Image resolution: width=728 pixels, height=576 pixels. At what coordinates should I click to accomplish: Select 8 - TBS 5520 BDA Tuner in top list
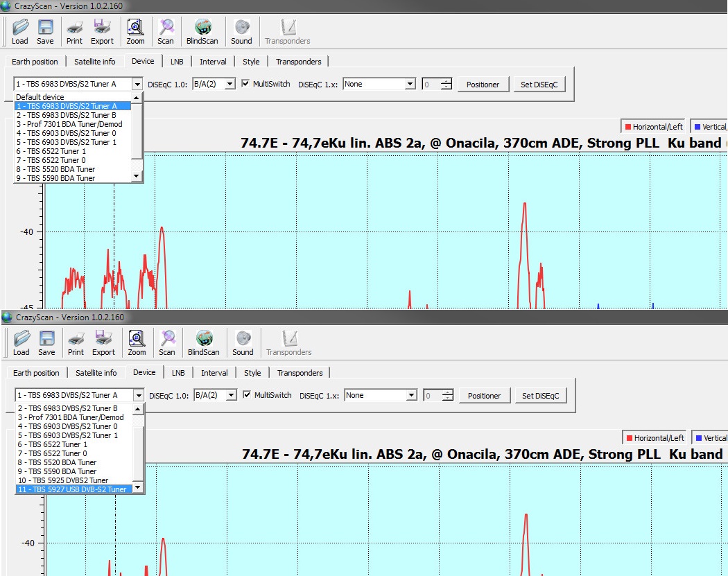(73, 169)
